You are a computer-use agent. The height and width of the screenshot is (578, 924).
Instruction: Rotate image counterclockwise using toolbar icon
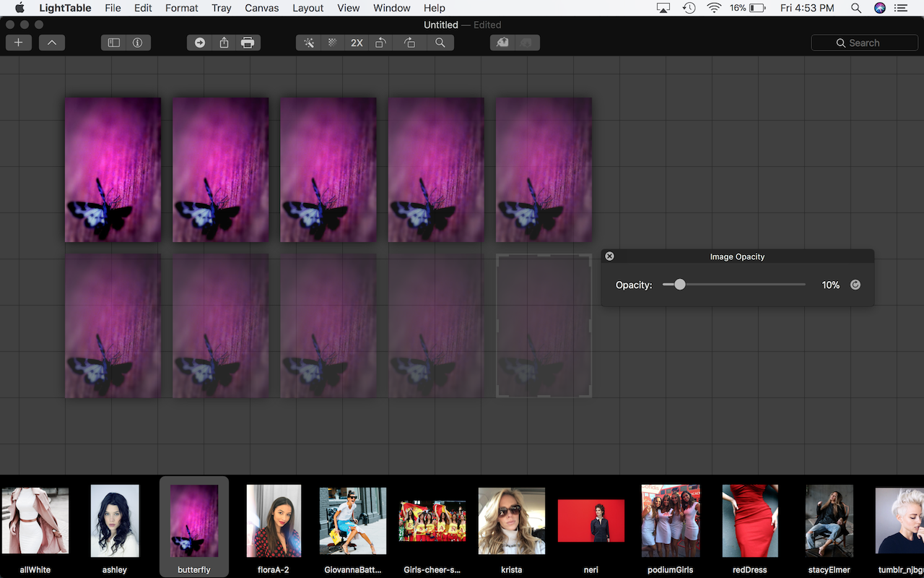pyautogui.click(x=380, y=43)
